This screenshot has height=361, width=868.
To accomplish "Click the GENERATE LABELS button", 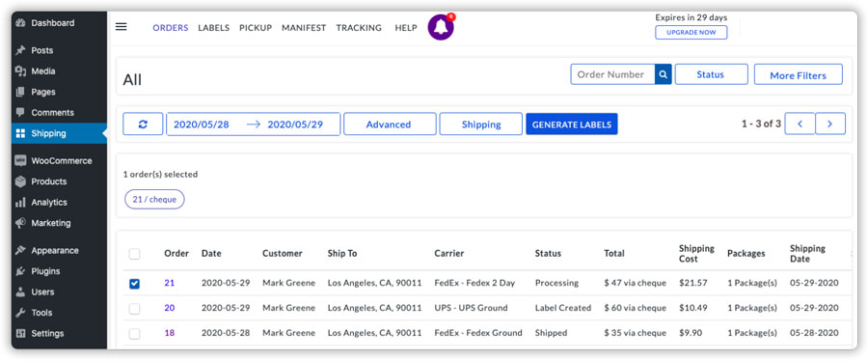I will (571, 124).
